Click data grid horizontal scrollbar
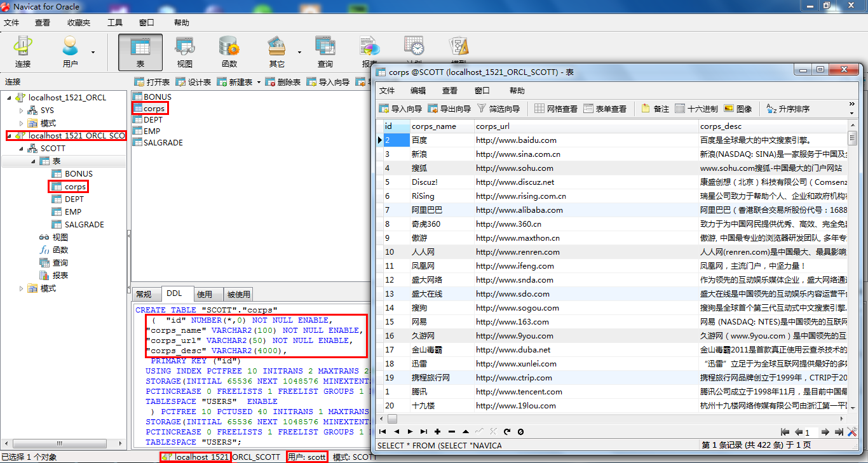 pyautogui.click(x=616, y=419)
